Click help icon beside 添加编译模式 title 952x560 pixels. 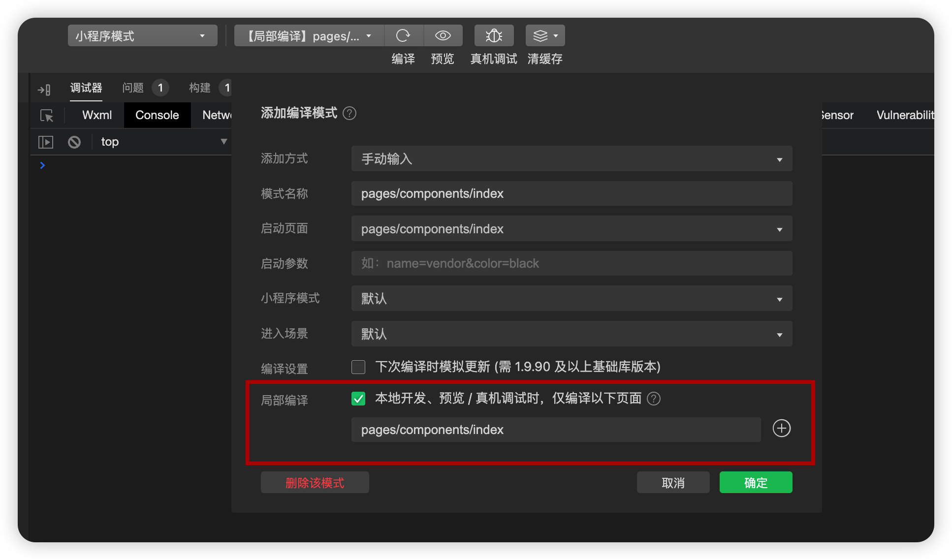coord(349,113)
